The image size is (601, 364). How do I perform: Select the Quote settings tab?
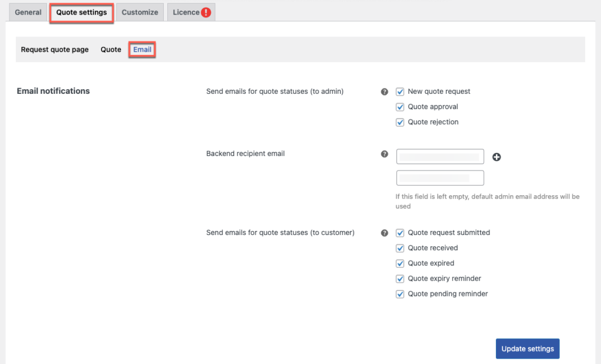(x=82, y=12)
